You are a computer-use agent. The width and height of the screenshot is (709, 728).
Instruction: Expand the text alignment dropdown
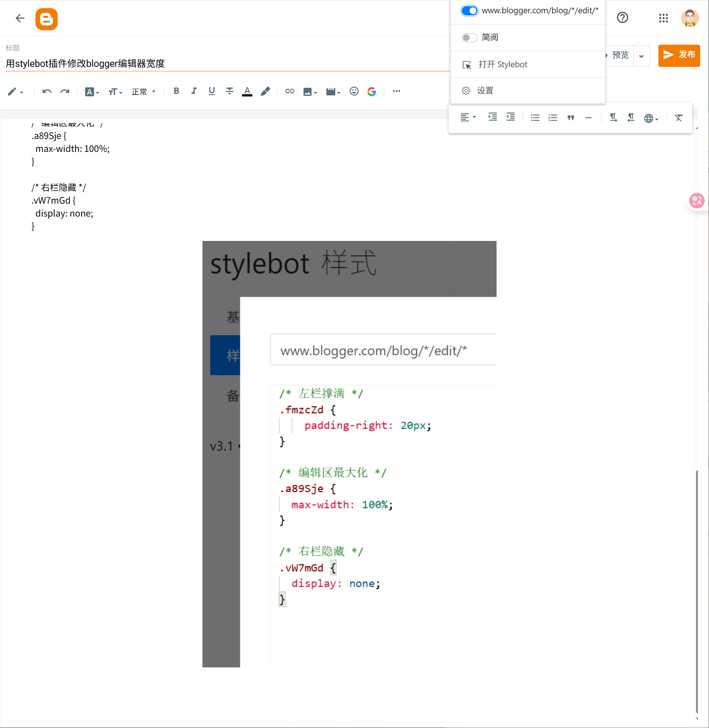point(468,118)
